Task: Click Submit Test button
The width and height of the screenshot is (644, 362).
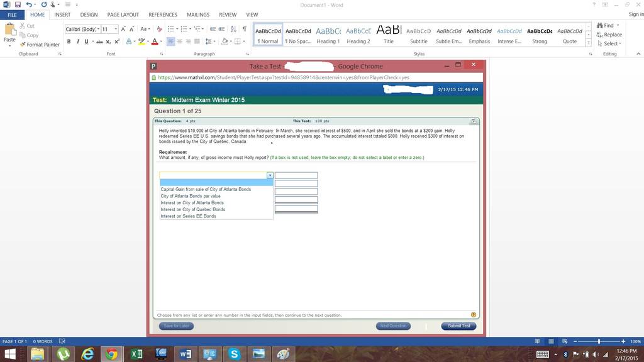Action: click(x=458, y=326)
